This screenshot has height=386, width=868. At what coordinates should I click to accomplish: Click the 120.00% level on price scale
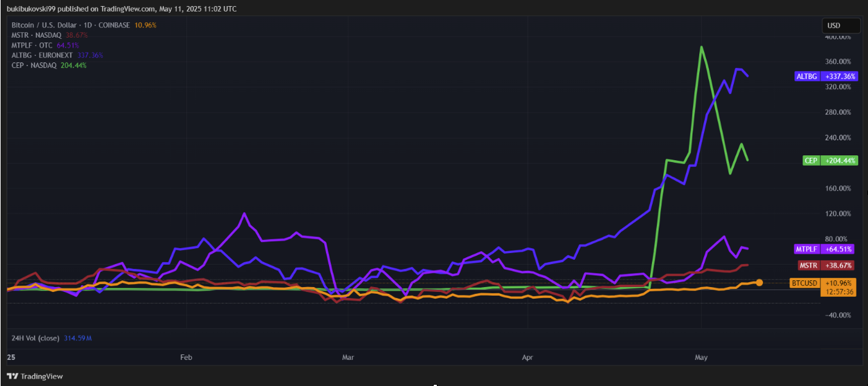838,213
